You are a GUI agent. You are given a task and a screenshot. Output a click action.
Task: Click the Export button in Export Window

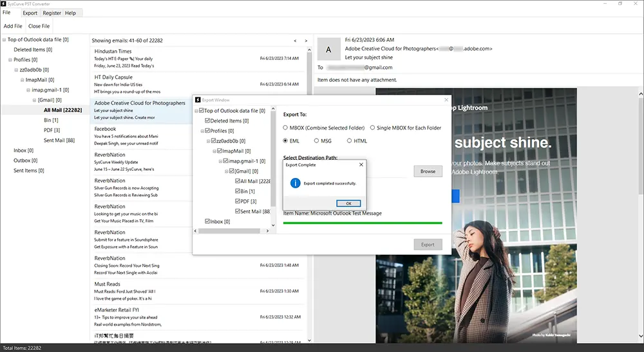click(428, 244)
